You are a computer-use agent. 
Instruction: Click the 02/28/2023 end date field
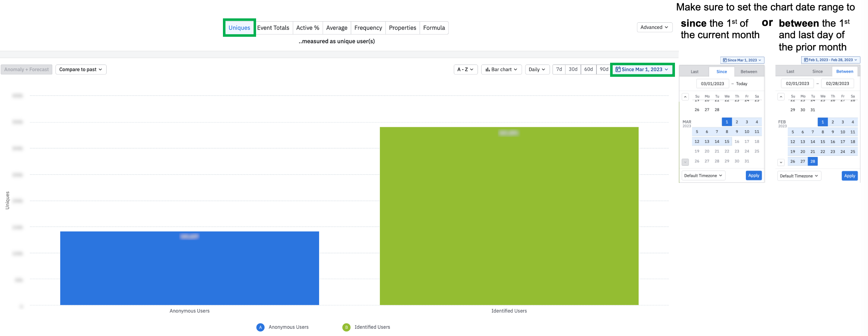[x=837, y=84]
